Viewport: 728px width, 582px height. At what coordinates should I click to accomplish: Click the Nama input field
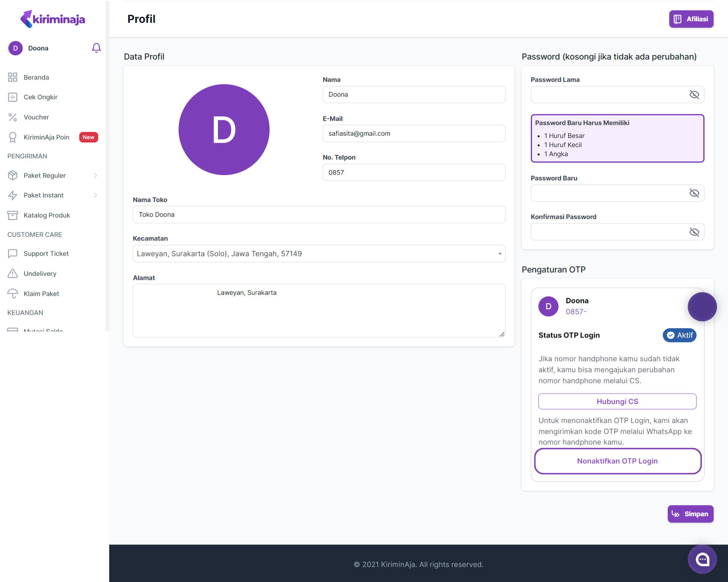tap(414, 94)
